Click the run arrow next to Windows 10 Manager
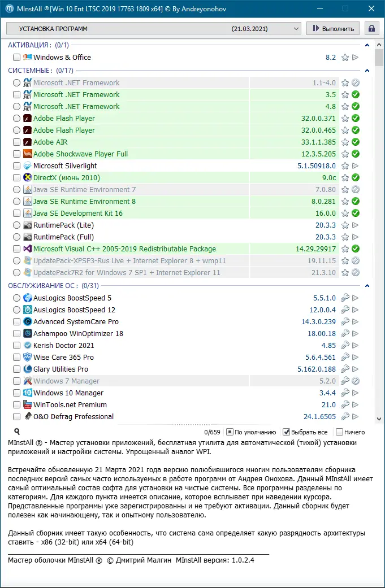Image resolution: width=385 pixels, height=588 pixels. tap(356, 393)
